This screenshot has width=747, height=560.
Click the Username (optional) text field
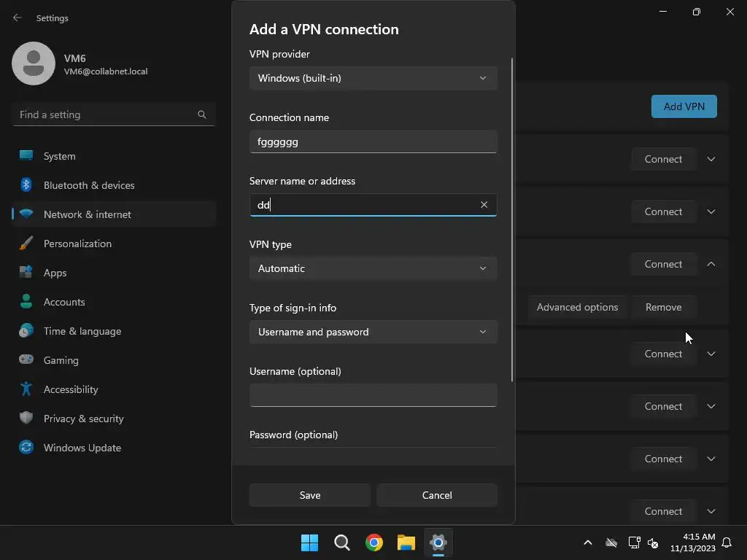point(373,395)
